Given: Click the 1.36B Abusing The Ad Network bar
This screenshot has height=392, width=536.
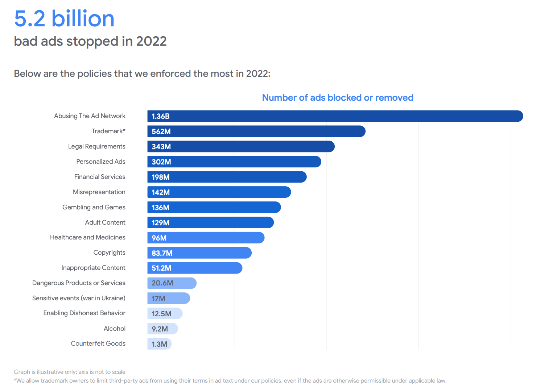Looking at the screenshot, I should (335, 116).
